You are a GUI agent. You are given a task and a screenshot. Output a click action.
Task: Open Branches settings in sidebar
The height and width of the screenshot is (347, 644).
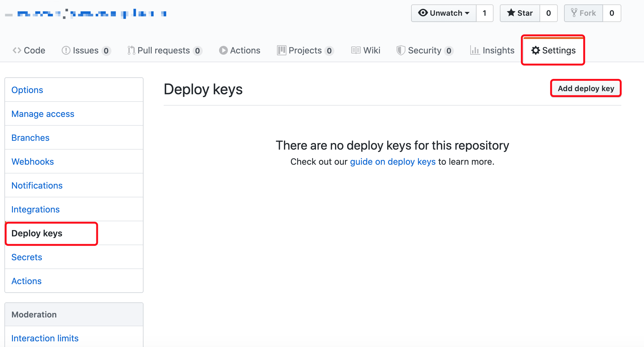30,138
